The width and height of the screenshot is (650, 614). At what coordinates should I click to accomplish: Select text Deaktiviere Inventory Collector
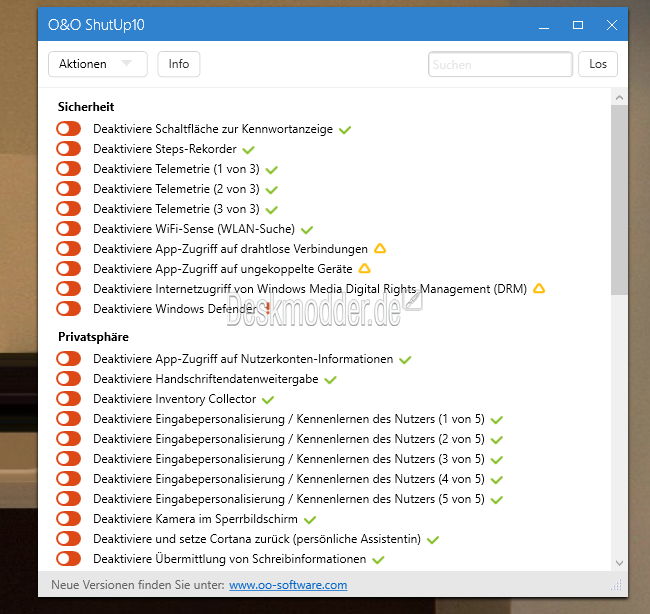point(175,399)
